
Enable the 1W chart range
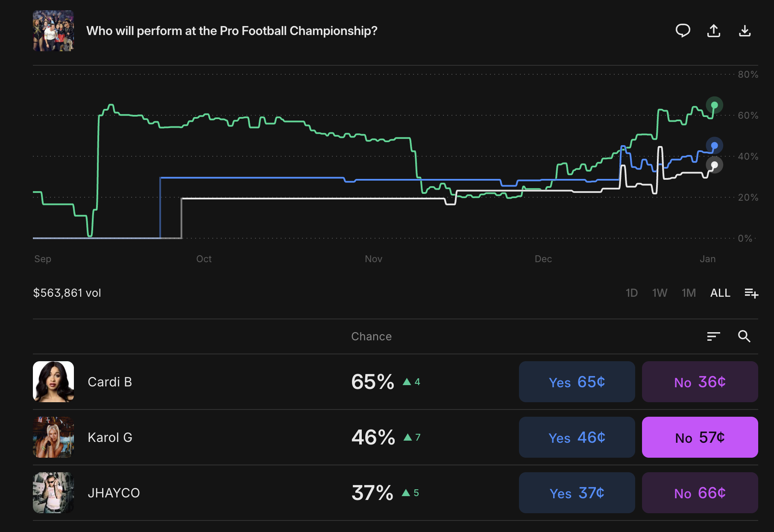click(660, 293)
